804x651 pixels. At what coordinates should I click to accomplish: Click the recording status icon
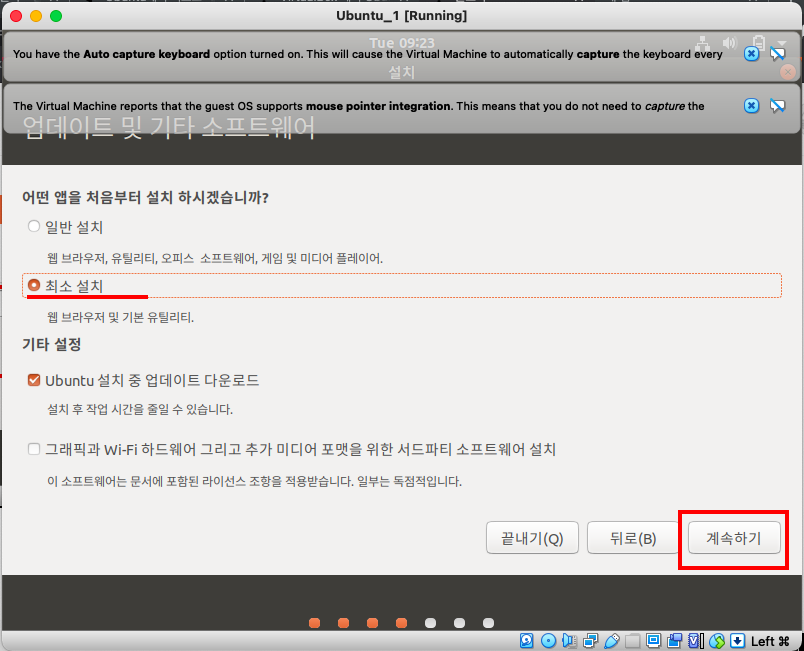(675, 641)
